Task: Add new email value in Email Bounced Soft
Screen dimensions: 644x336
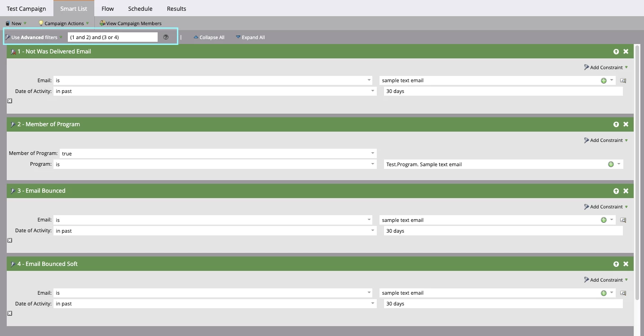Action: [x=604, y=293]
